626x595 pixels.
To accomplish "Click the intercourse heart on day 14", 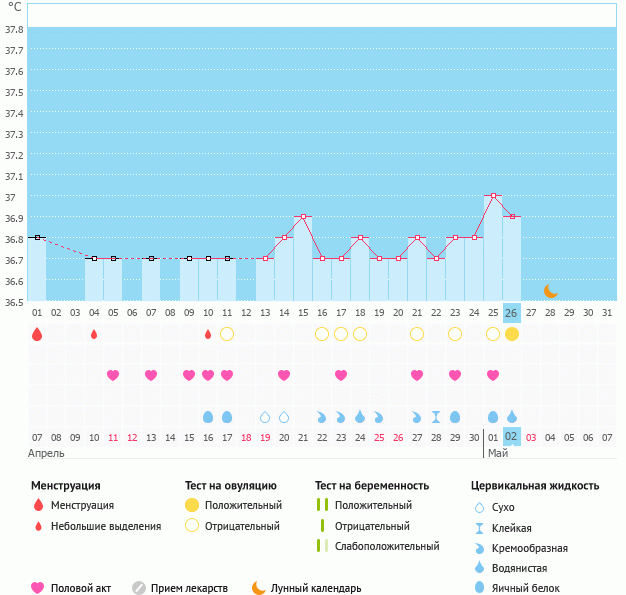I will [284, 375].
